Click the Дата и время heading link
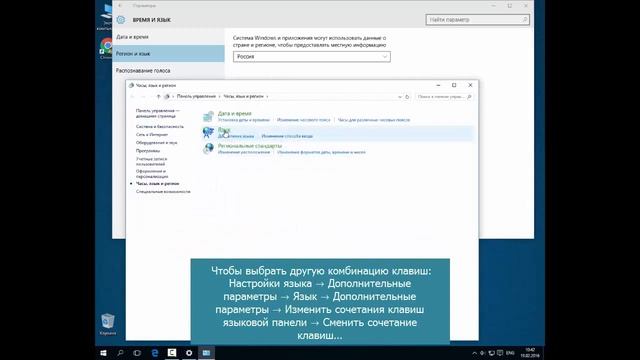This screenshot has height=360, width=640. coord(234,113)
